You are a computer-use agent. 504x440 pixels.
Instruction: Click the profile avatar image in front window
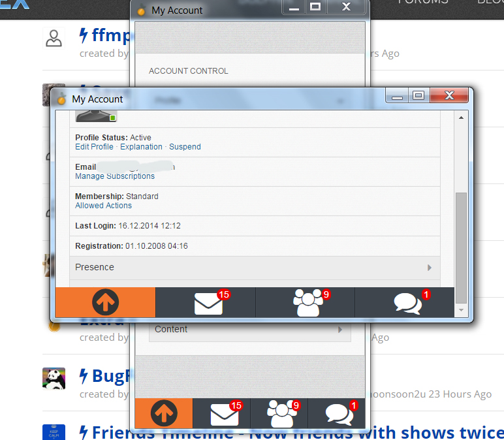tap(96, 116)
